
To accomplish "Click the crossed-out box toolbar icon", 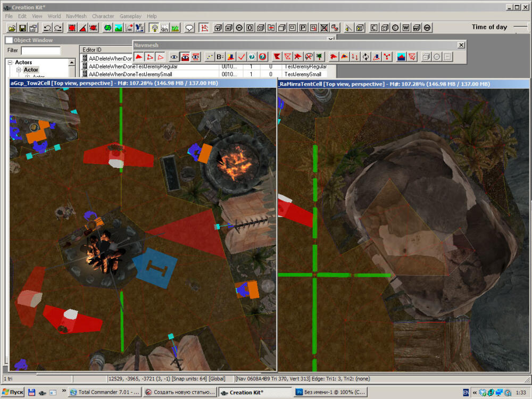I will tap(324, 28).
